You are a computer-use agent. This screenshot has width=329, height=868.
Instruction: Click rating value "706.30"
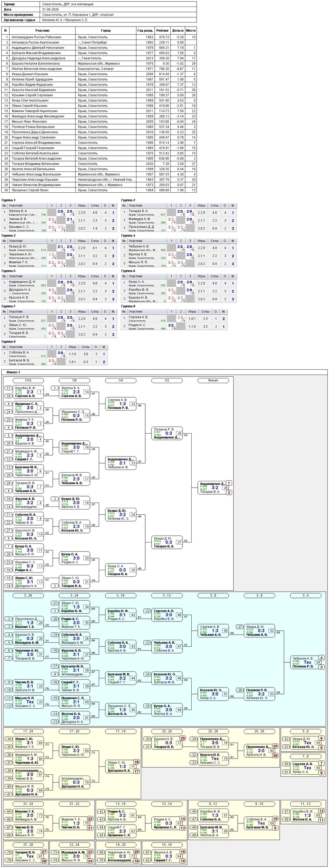[164, 69]
